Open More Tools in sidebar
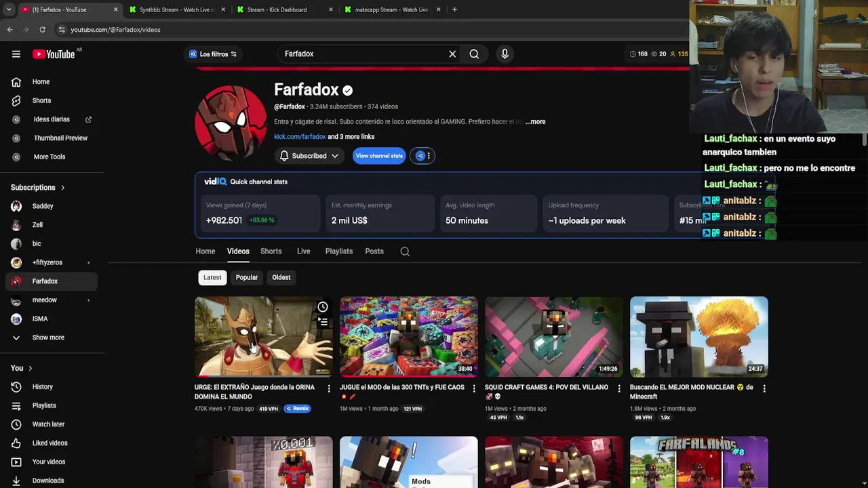 (x=49, y=157)
